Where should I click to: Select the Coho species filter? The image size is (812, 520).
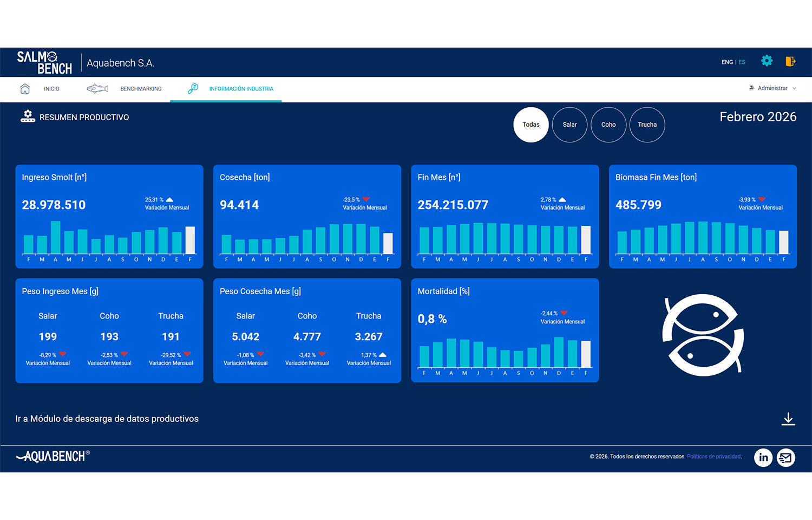(x=608, y=125)
